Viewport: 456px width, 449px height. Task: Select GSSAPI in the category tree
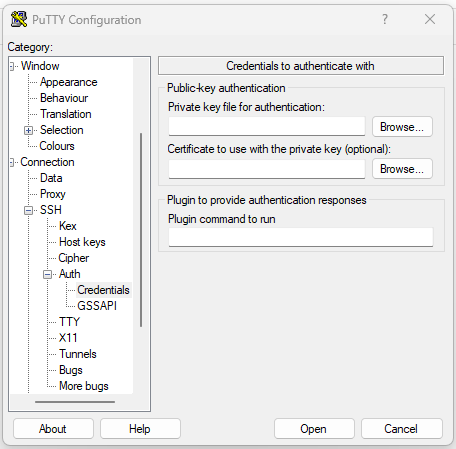pos(97,306)
